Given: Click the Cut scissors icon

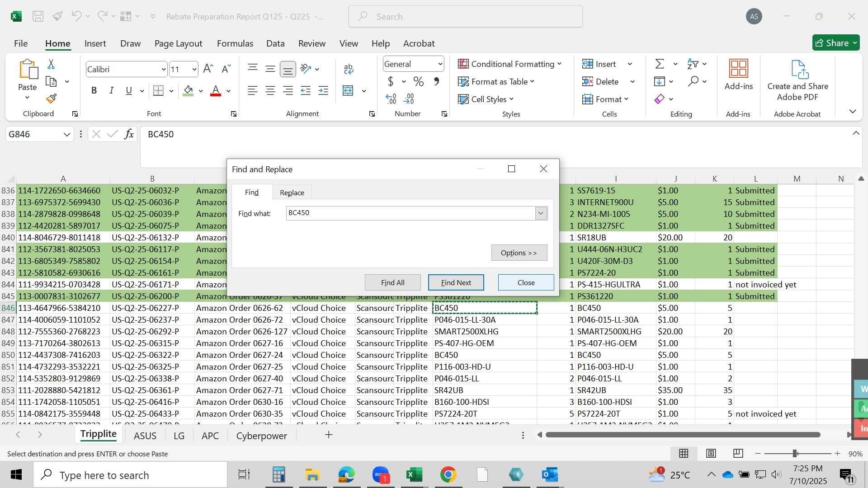Looking at the screenshot, I should point(51,64).
